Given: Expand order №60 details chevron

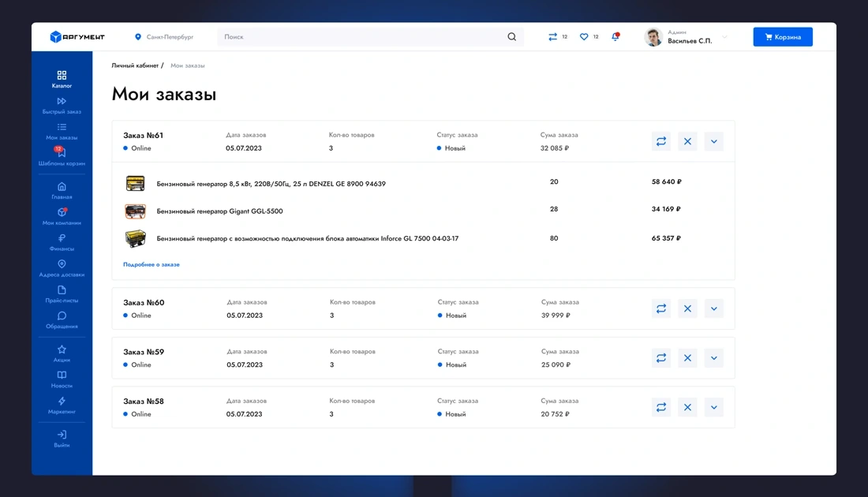Looking at the screenshot, I should 714,308.
